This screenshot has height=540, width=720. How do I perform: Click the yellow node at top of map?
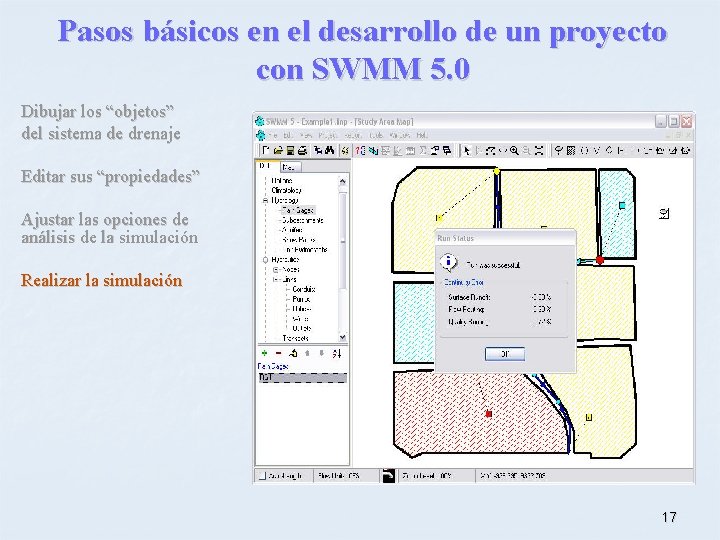click(x=496, y=171)
